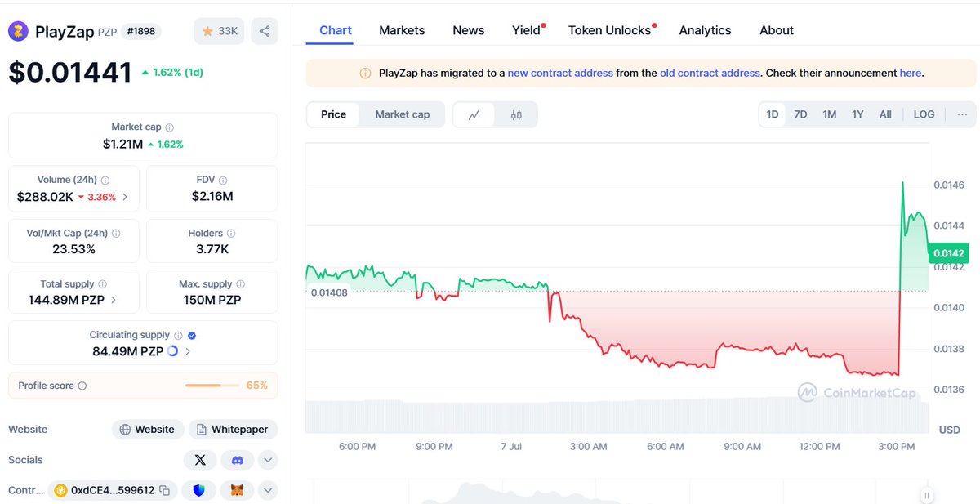Set chart range to 7D
Viewport: 980px width, 504px height.
[800, 114]
